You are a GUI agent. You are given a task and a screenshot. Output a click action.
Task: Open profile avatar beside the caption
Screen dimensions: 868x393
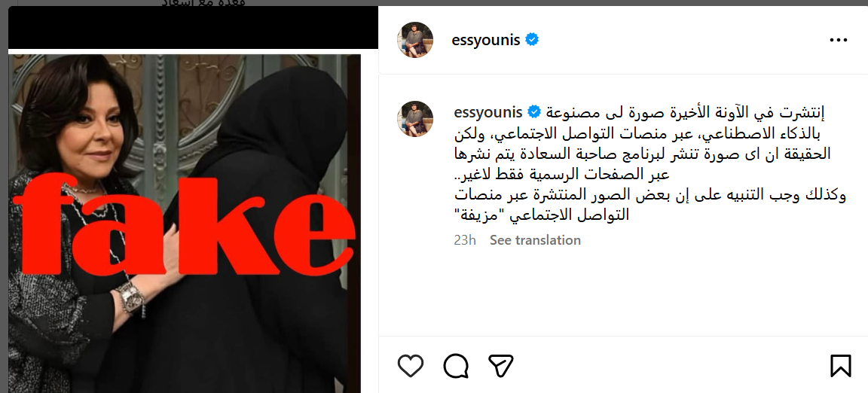415,119
